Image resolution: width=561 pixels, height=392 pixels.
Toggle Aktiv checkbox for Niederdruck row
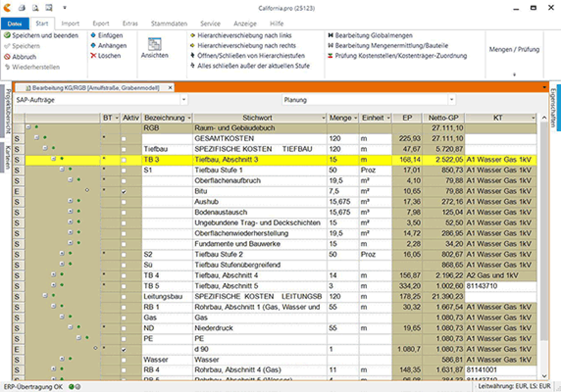pyautogui.click(x=124, y=328)
